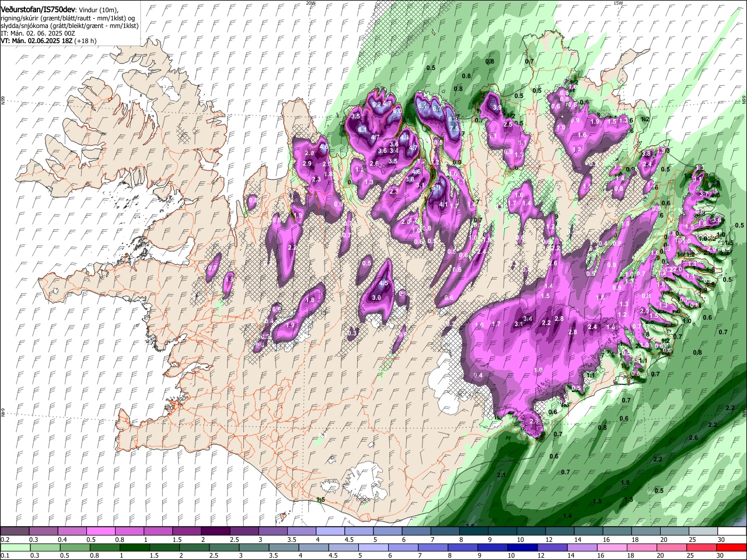Click the 1.9 value in the southeast ocean band

coord(625,483)
